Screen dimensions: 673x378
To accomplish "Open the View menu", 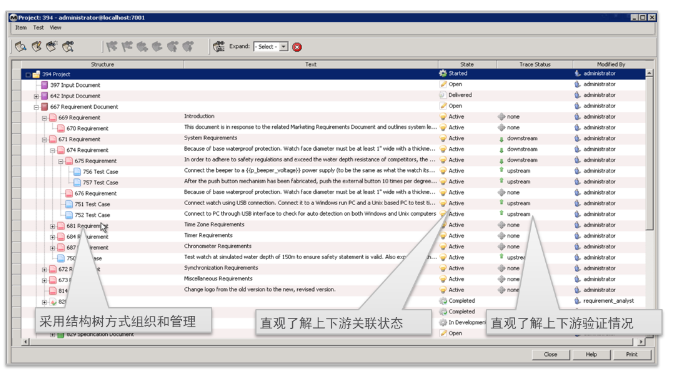I will click(x=55, y=27).
